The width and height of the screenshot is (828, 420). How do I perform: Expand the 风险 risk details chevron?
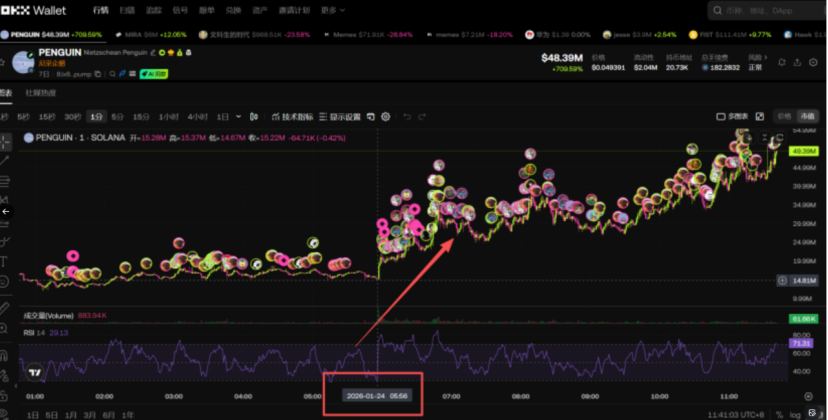[x=766, y=57]
